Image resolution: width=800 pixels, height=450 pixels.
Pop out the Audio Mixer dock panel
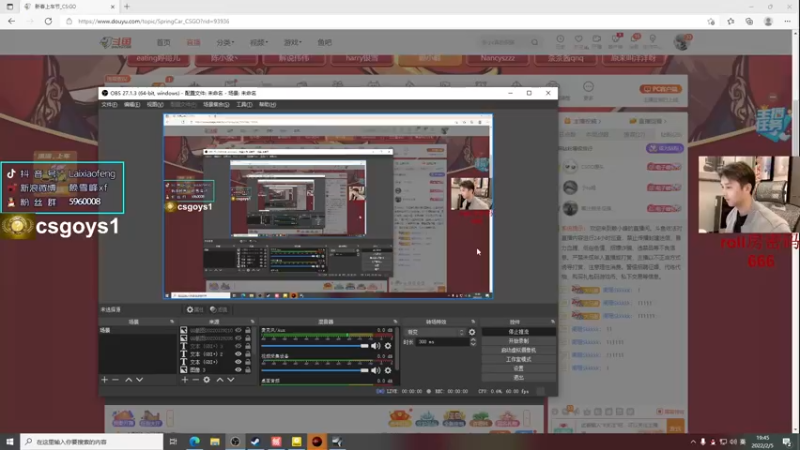(x=395, y=322)
